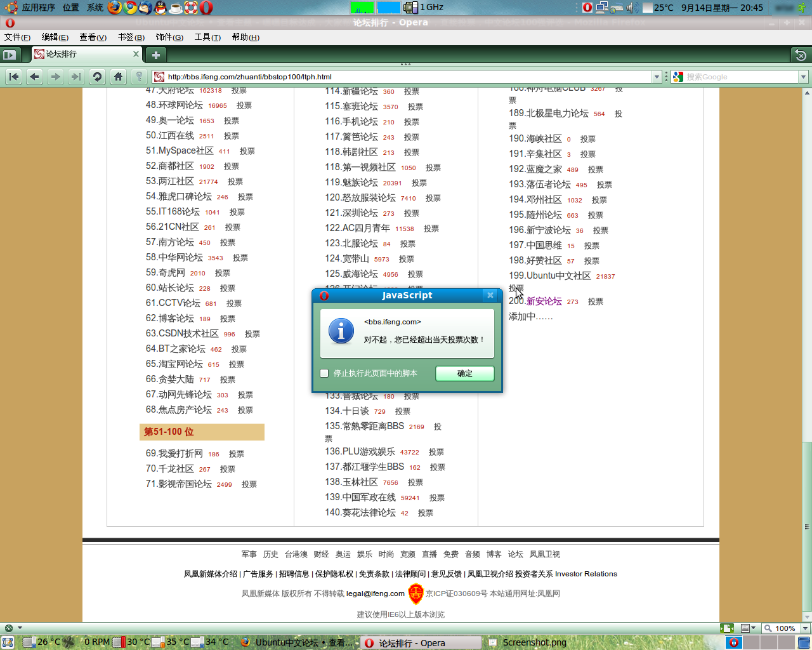This screenshot has width=812, height=650.
Task: Open the 凤凰新媒体介绍 footer link
Action: tap(211, 574)
